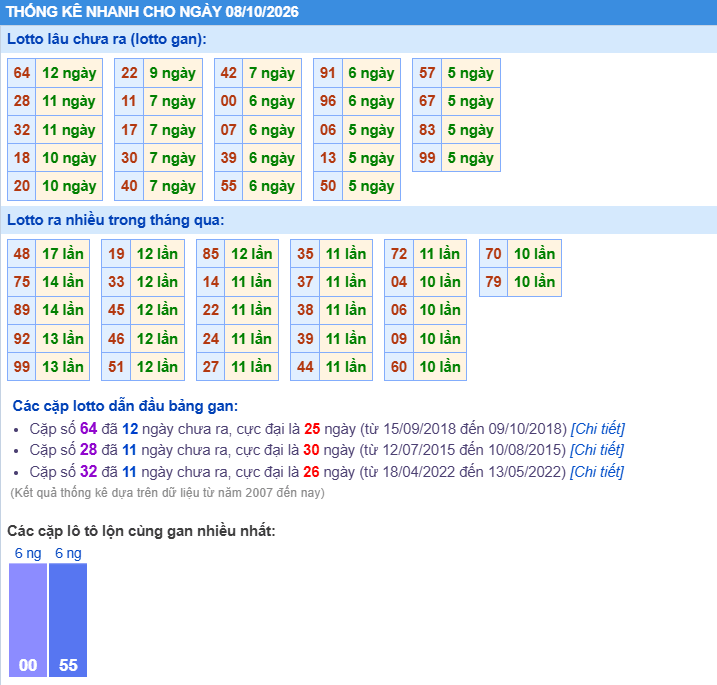This screenshot has width=717, height=685.
Task: Select lotto number 04 in frequency table
Action: pyautogui.click(x=399, y=282)
